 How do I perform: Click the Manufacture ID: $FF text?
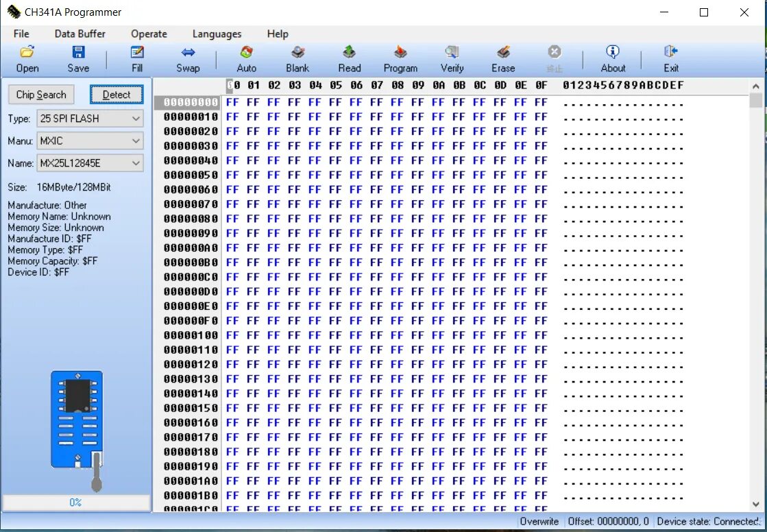pos(49,239)
